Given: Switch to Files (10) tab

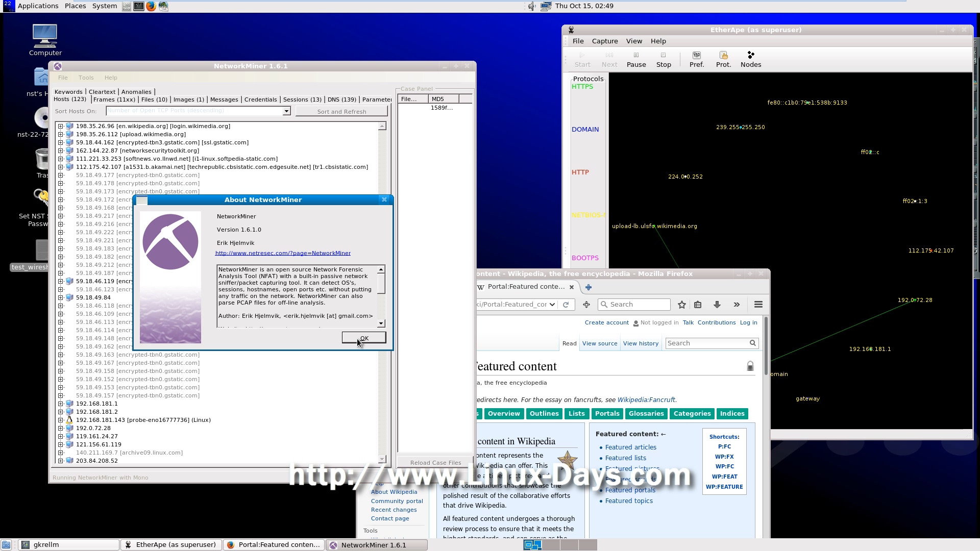Looking at the screenshot, I should coord(154,99).
